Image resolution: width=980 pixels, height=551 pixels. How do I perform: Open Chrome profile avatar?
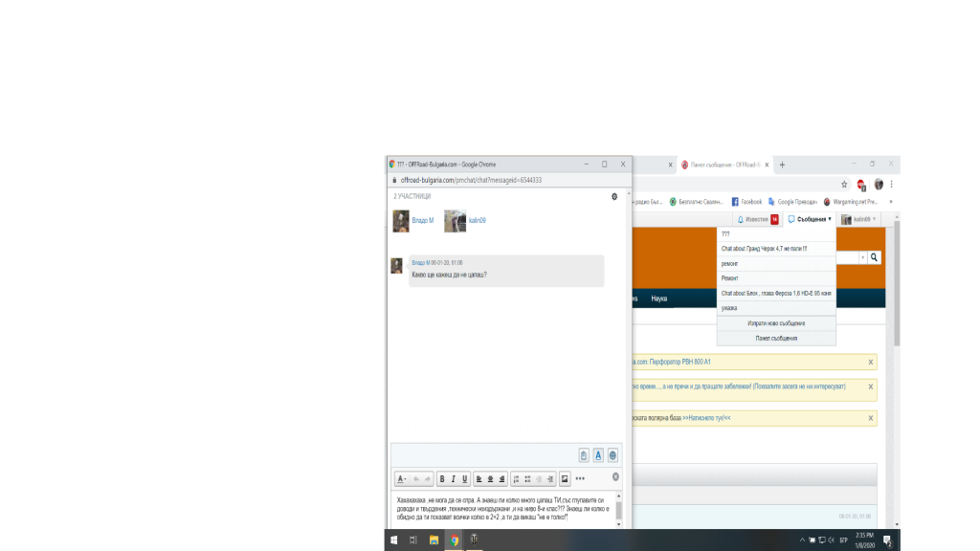coord(879,185)
